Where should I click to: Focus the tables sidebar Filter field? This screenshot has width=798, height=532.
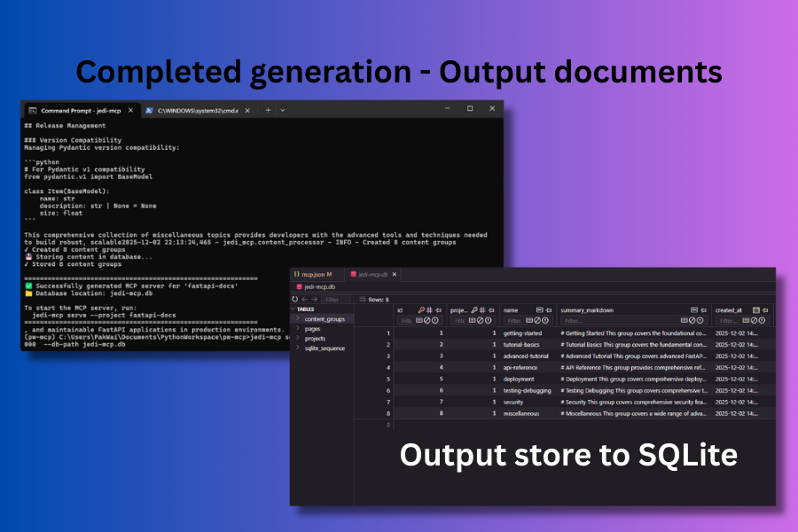pos(336,300)
